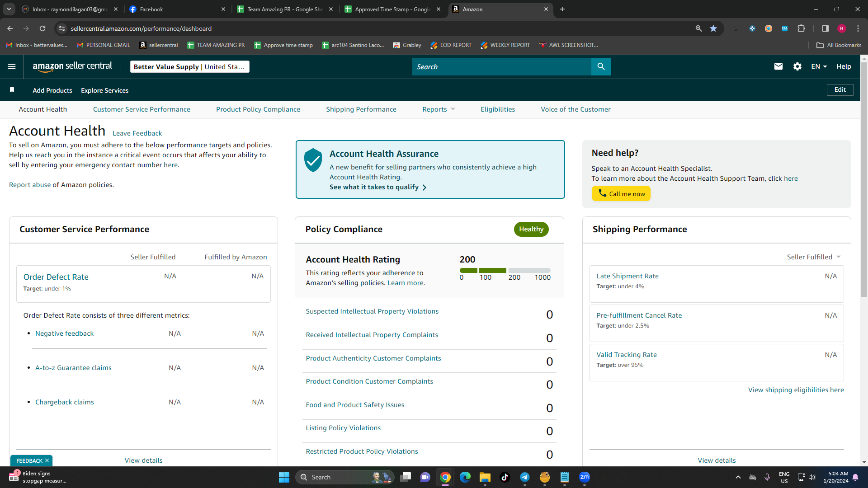This screenshot has height=488, width=868.
Task: Reload the page with refresh icon
Action: click(42, 28)
